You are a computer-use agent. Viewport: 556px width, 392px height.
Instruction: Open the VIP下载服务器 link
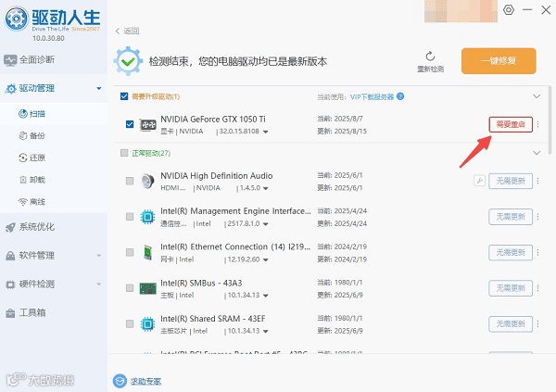click(x=372, y=97)
